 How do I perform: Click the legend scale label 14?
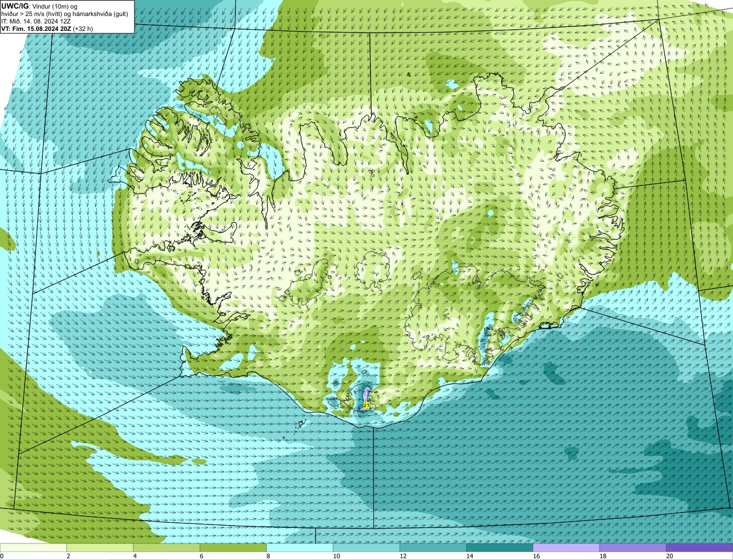(x=470, y=556)
